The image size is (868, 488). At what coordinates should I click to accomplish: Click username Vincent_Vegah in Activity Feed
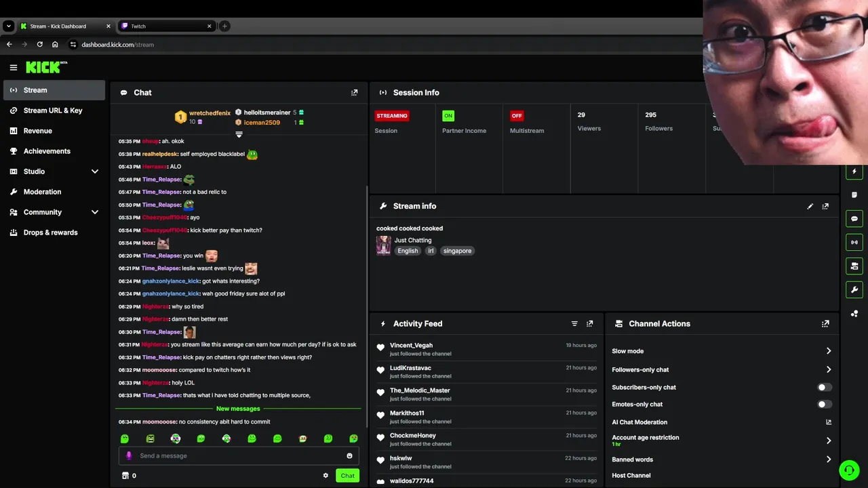(x=411, y=346)
